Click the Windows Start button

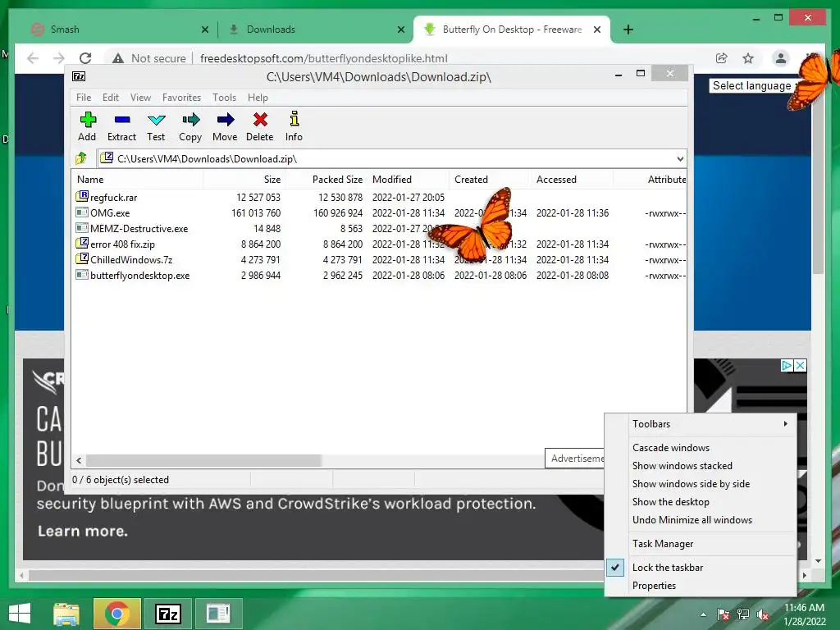click(x=20, y=614)
